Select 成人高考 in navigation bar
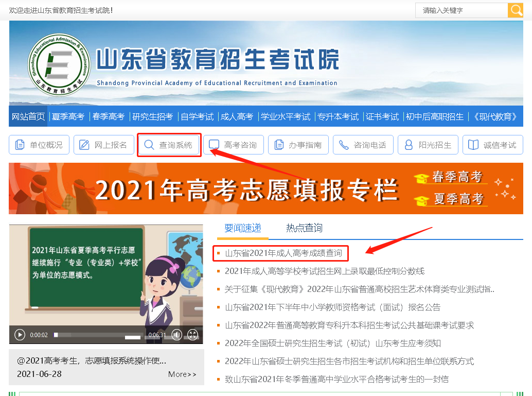Screen dimensions: 532x396 pos(237,117)
